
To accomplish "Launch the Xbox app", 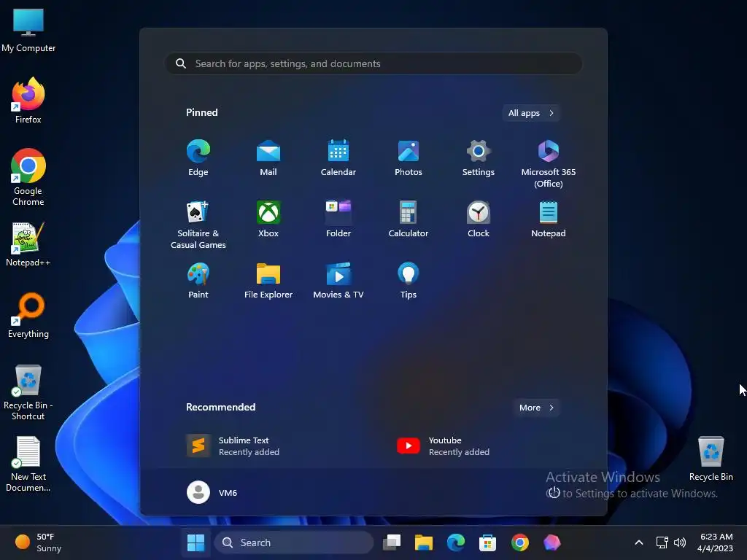I will [268, 219].
